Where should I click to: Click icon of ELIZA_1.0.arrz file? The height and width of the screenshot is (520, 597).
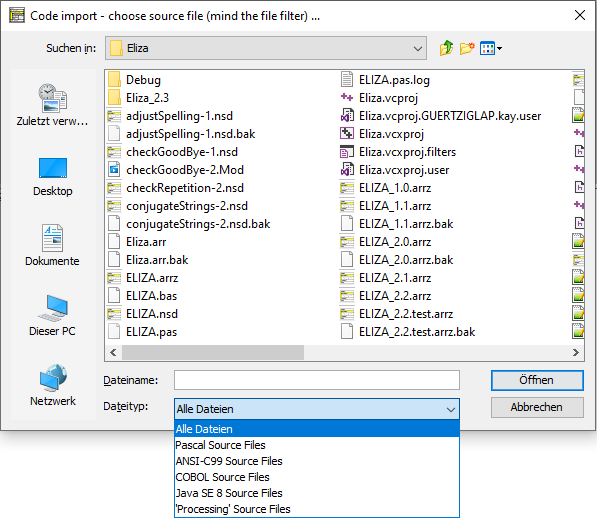347,188
